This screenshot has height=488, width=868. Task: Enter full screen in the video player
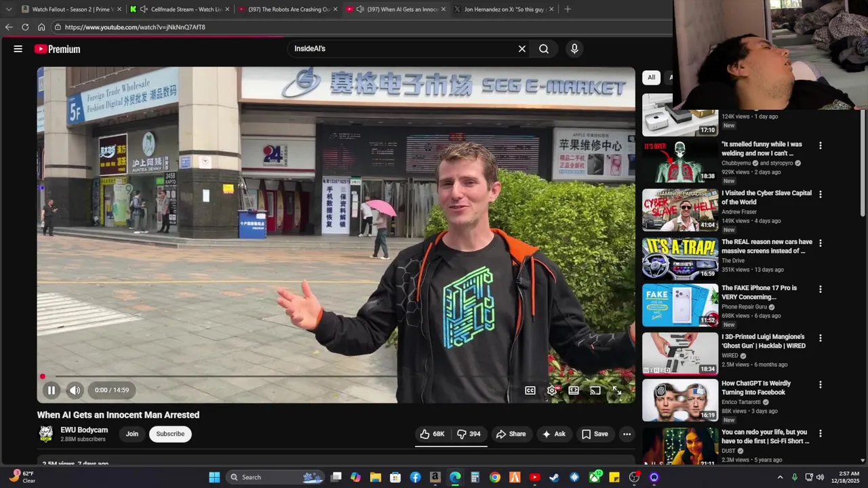[617, 390]
